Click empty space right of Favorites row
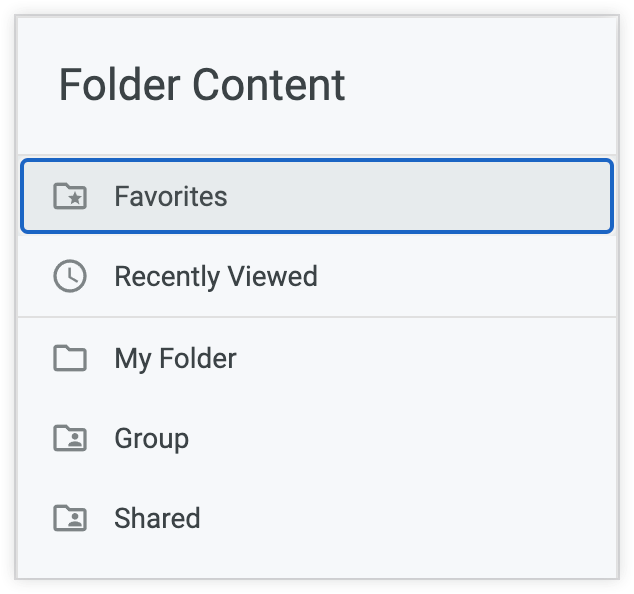Viewport: 634px width, 594px height. (430, 196)
